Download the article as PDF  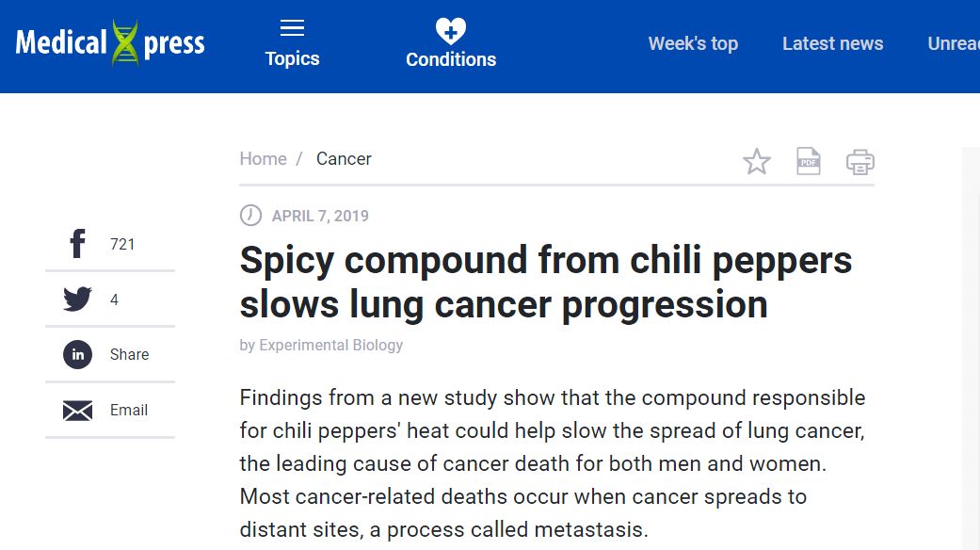(x=808, y=161)
